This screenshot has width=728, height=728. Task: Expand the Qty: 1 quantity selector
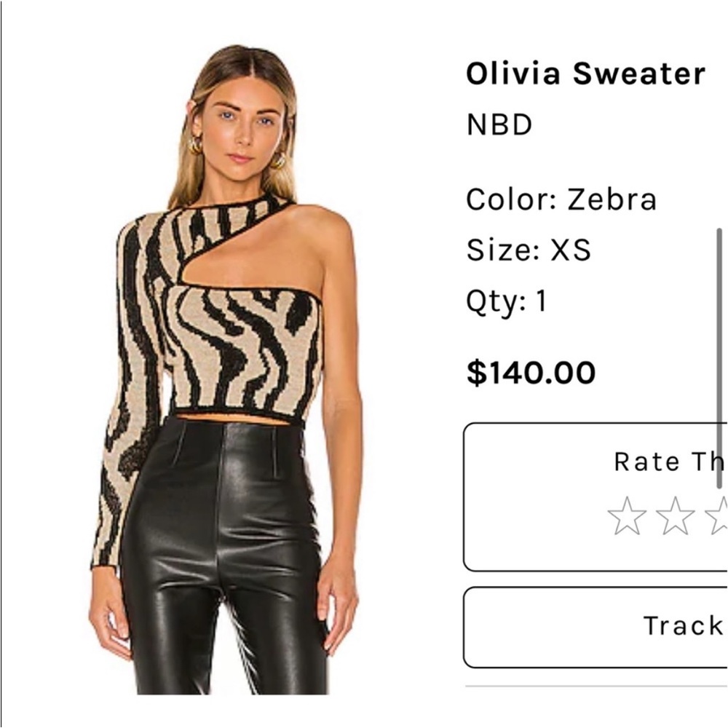tap(507, 300)
